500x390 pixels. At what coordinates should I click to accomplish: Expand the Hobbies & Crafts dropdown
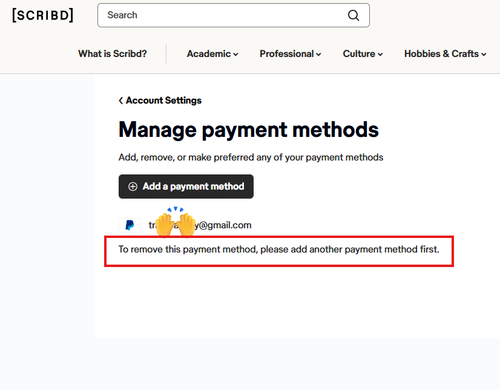tap(445, 54)
